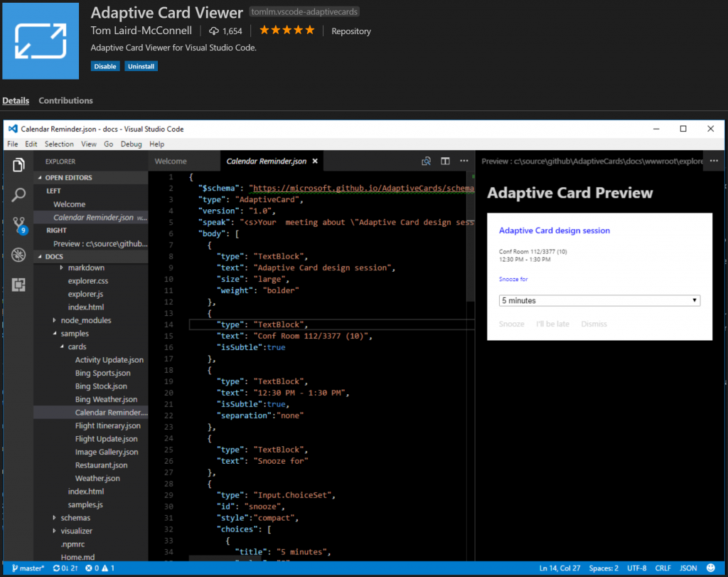Switch to the Contributions tab
This screenshot has width=728, height=577.
tap(65, 100)
